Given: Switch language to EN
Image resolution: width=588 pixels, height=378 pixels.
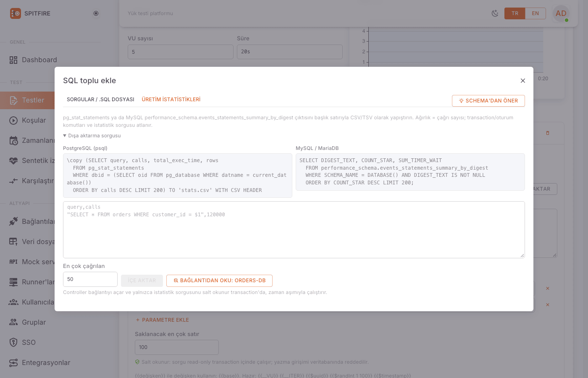Looking at the screenshot, I should [535, 13].
